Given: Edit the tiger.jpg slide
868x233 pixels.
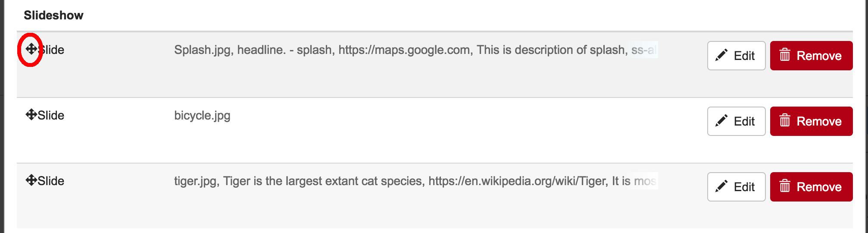Looking at the screenshot, I should (736, 187).
